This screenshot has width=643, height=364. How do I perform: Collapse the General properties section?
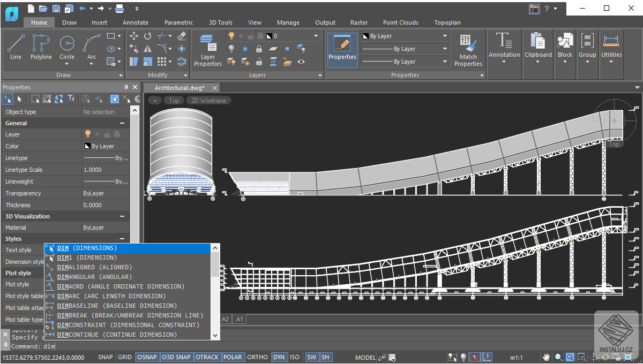coord(122,123)
